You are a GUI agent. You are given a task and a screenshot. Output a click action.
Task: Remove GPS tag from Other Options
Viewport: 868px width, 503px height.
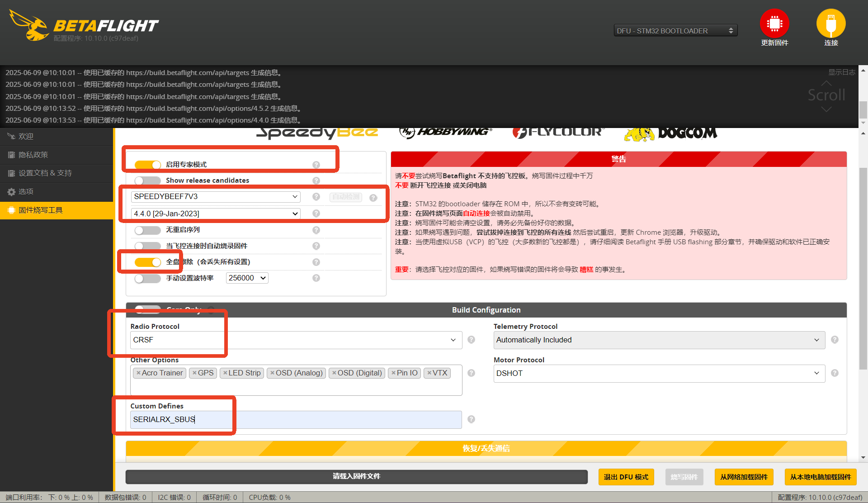click(194, 373)
